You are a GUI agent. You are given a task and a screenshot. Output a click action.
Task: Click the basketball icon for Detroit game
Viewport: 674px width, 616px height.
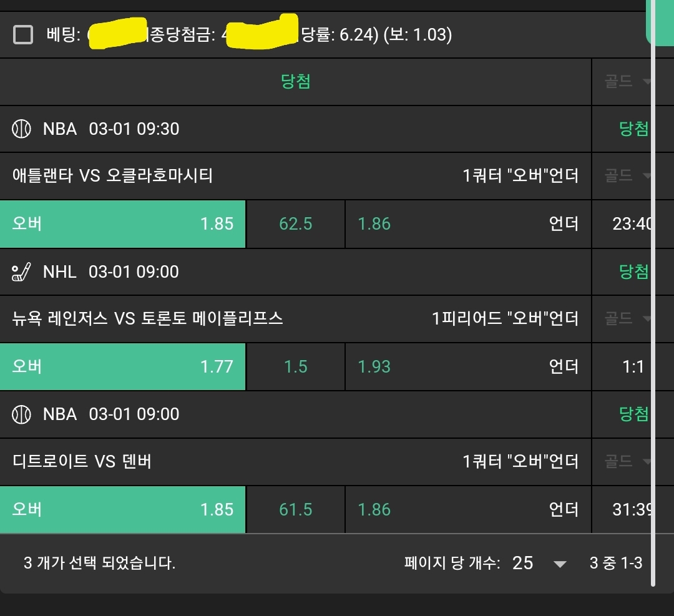coord(21,414)
